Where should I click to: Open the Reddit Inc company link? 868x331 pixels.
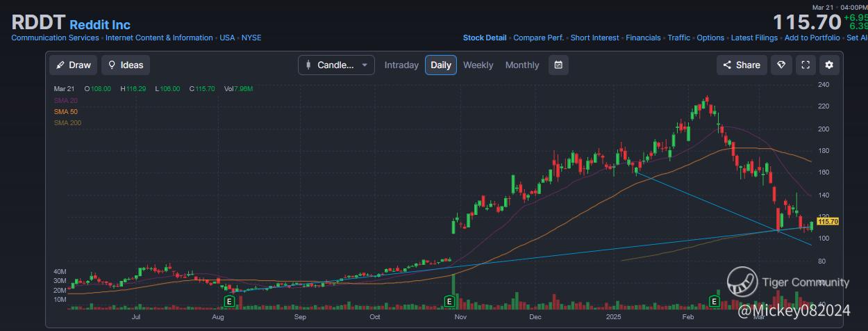100,25
